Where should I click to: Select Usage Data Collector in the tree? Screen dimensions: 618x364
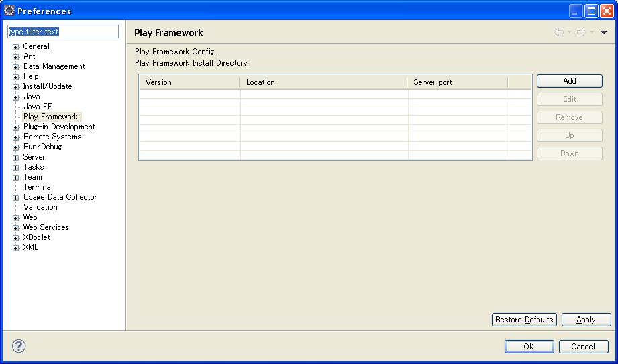click(x=60, y=197)
